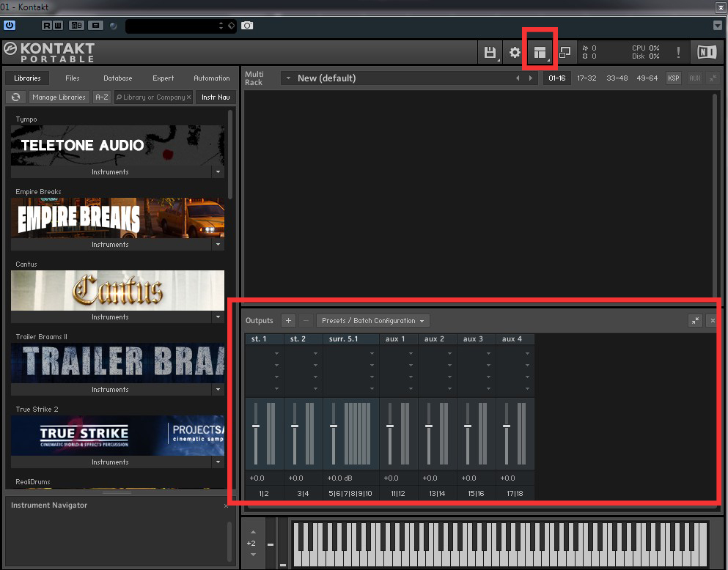The width and height of the screenshot is (728, 570).
Task: Switch to the Files tab
Action: pos(73,78)
